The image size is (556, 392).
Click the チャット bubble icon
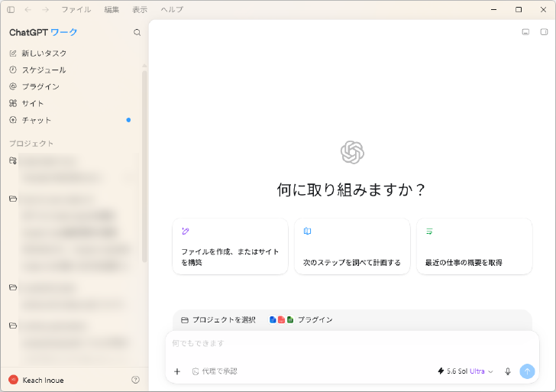[x=13, y=120]
